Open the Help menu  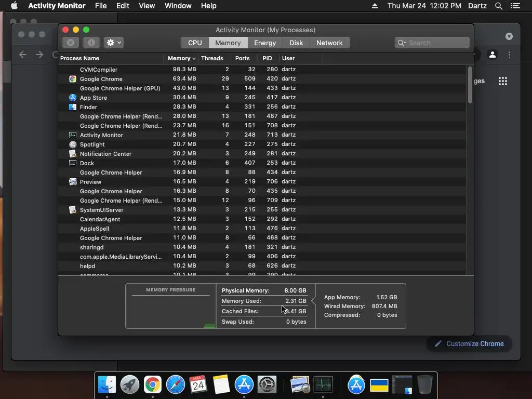pyautogui.click(x=208, y=6)
